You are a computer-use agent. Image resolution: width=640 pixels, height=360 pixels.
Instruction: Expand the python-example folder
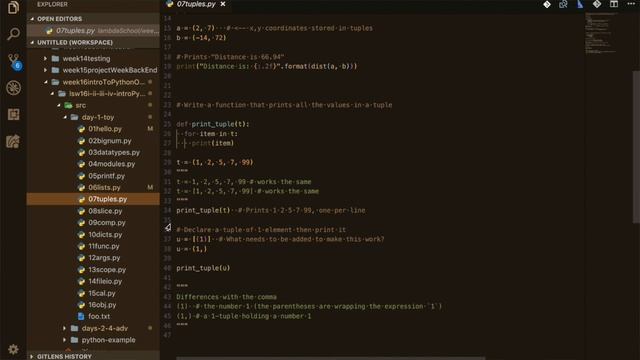pyautogui.click(x=93, y=340)
